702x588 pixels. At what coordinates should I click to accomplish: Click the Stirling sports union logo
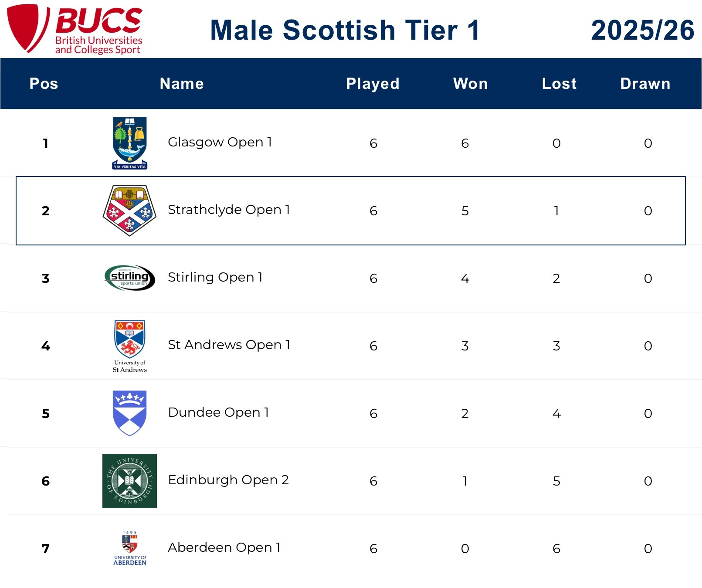tap(130, 278)
